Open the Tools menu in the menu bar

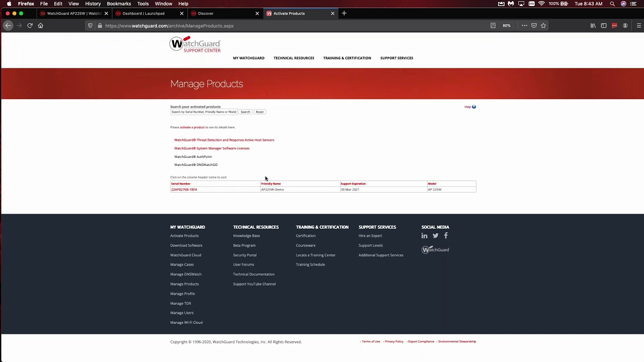point(143,4)
